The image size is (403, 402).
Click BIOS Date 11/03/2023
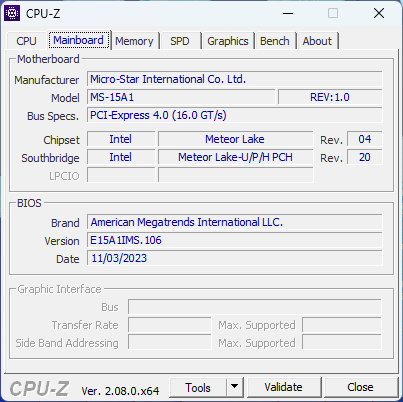coord(235,258)
